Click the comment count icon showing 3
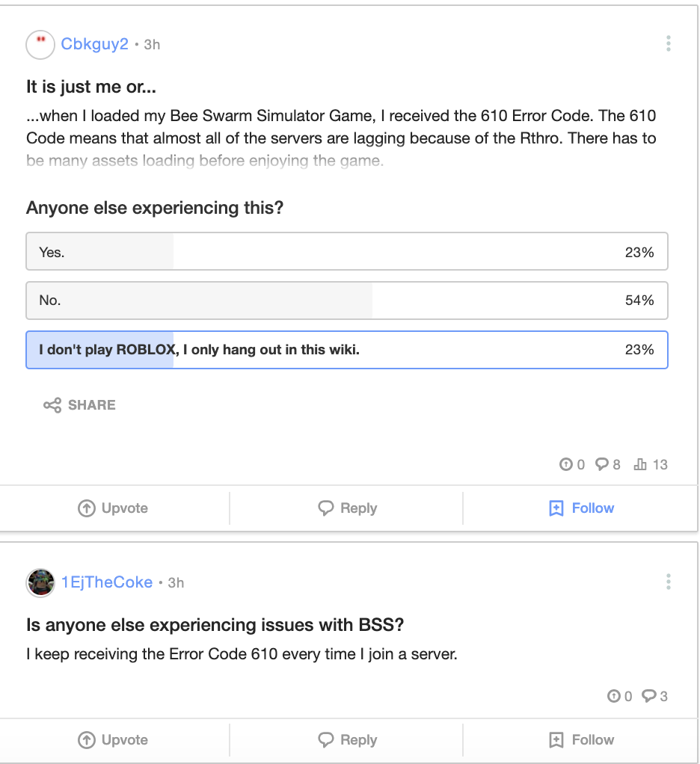The image size is (700, 764). [x=649, y=697]
